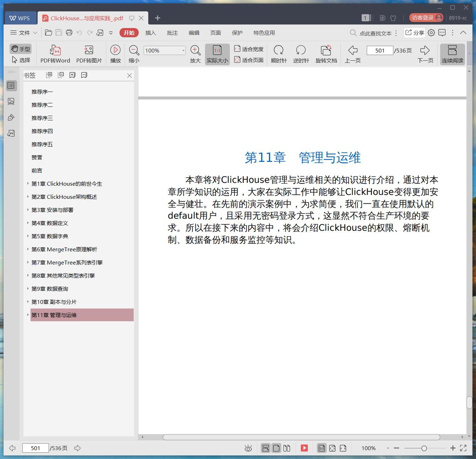The height and width of the screenshot is (459, 476).
Task: Go to next page arrow in toolbar
Action: pos(425,54)
